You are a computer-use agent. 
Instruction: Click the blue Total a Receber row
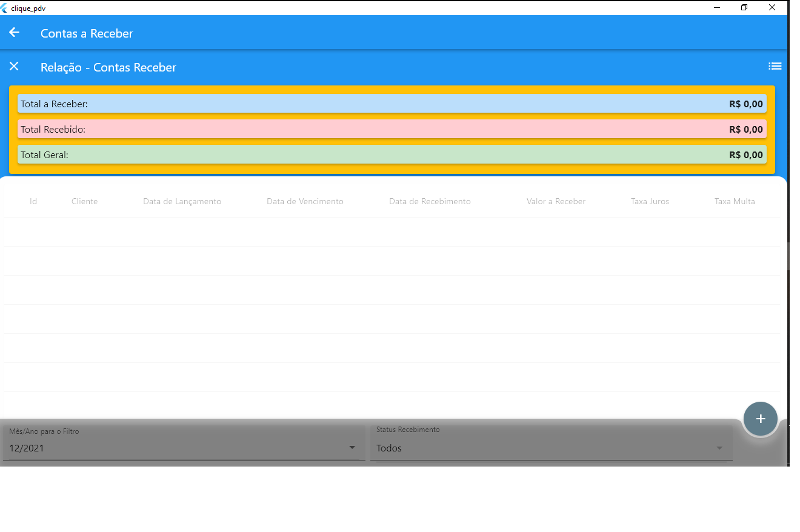(392, 104)
